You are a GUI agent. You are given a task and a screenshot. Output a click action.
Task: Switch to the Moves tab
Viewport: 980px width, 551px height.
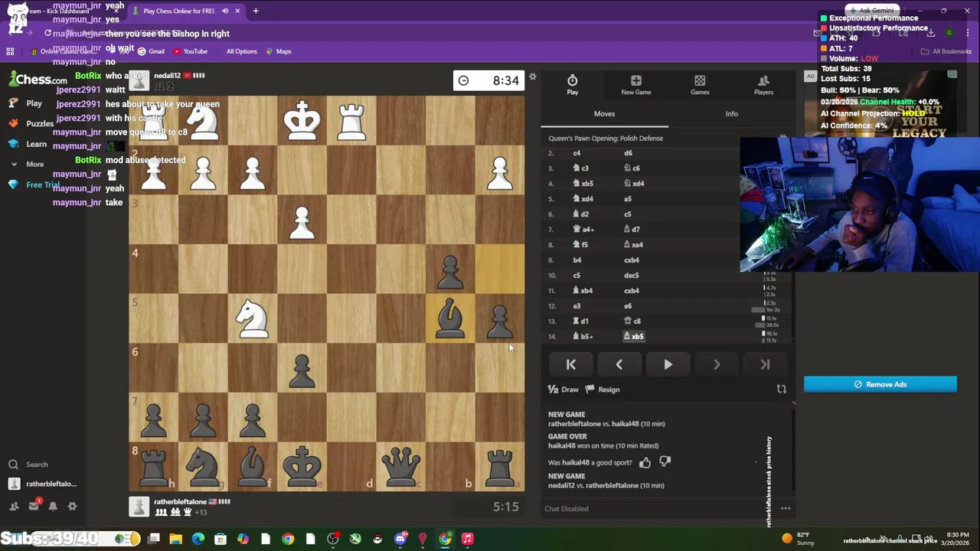tap(604, 113)
